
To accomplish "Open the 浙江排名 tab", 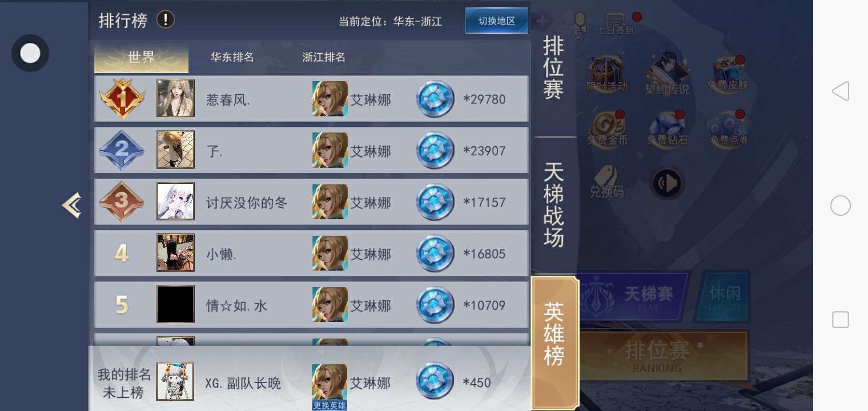I will point(324,57).
